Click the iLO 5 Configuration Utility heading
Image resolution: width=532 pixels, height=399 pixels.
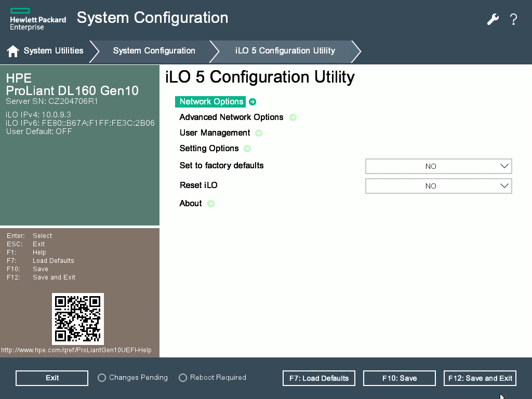coord(260,77)
